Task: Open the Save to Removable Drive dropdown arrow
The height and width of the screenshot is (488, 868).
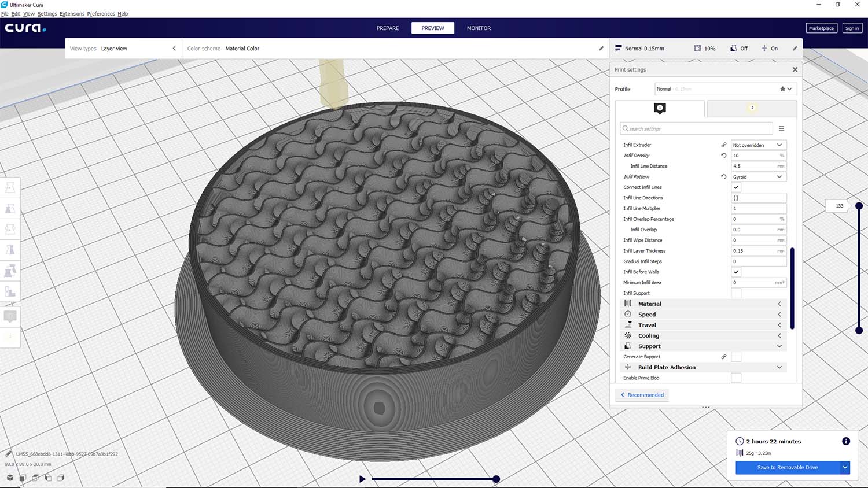Action: [x=845, y=467]
